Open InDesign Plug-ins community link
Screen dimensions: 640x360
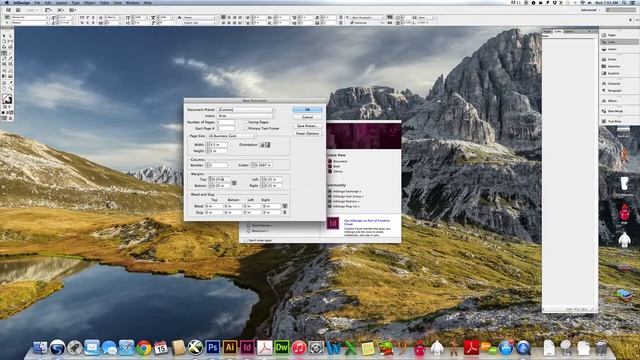tap(346, 207)
